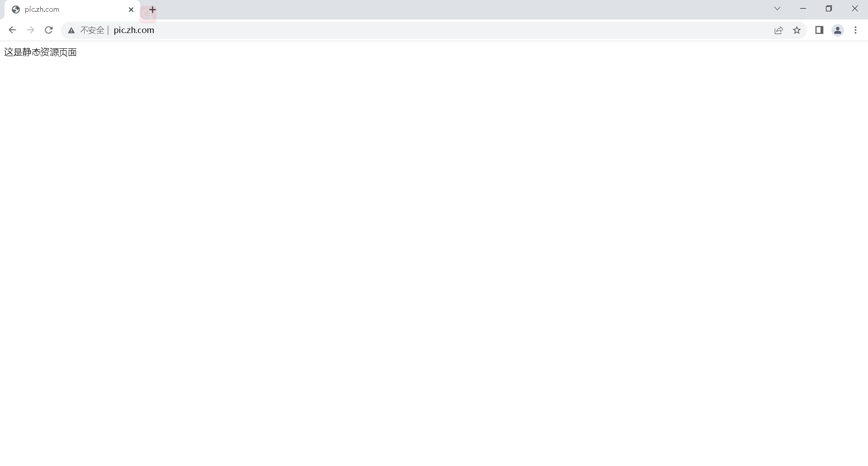Image resolution: width=868 pixels, height=466 pixels.
Task: Click the 不安全 security label
Action: click(x=92, y=30)
